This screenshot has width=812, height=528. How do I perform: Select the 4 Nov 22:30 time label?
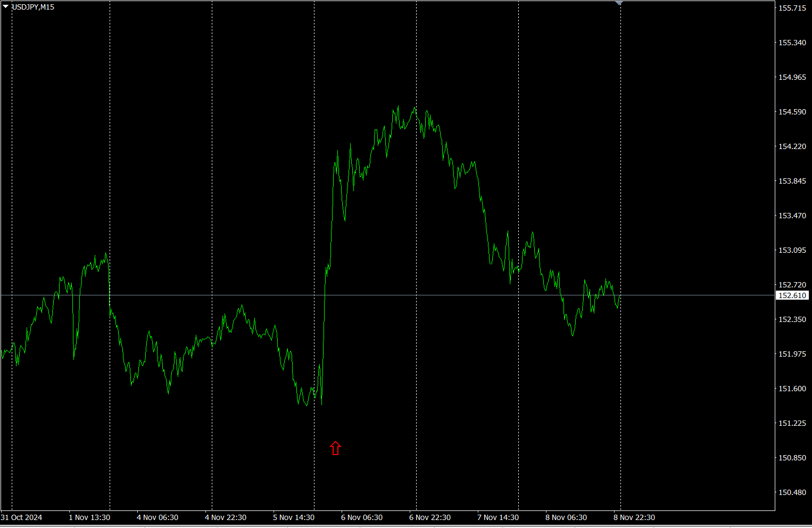[226, 517]
